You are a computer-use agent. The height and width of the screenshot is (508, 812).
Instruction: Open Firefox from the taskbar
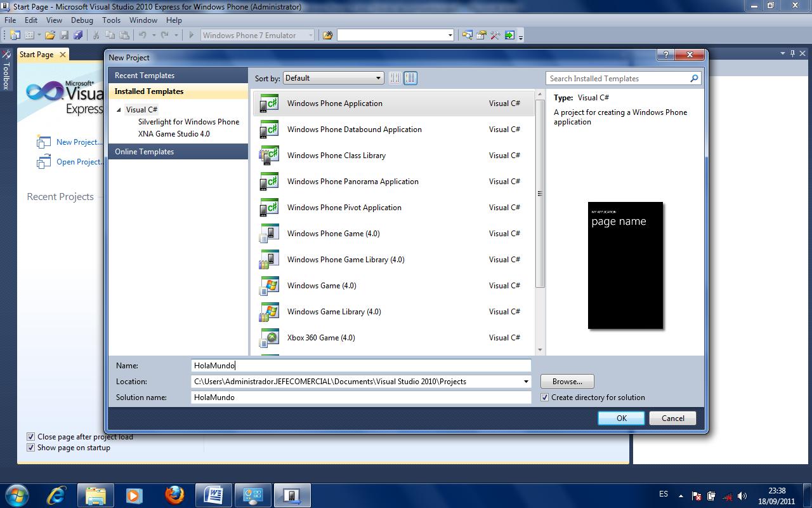coord(174,495)
